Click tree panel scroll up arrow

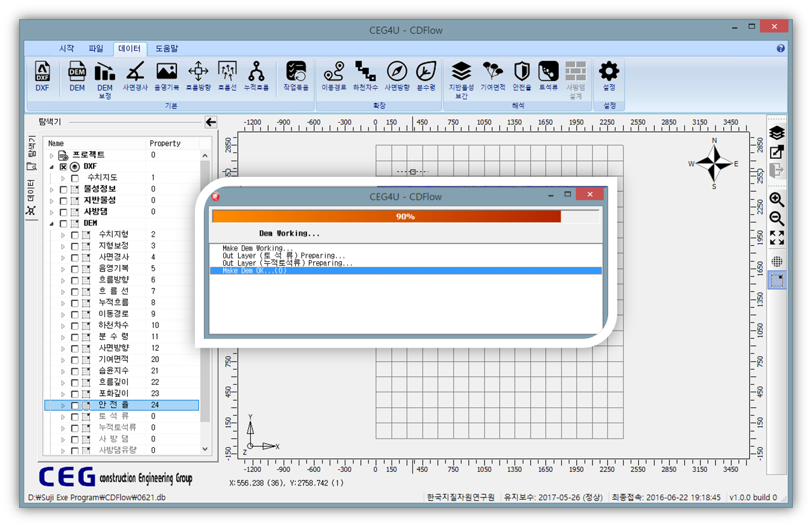click(204, 155)
